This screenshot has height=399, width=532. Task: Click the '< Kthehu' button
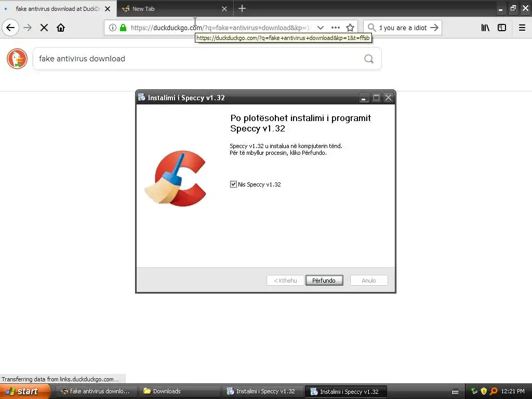pyautogui.click(x=285, y=280)
